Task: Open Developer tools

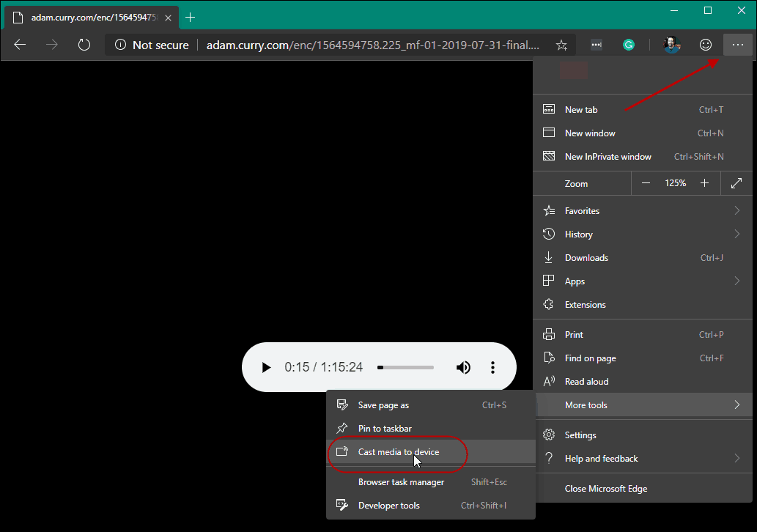Action: click(431, 506)
